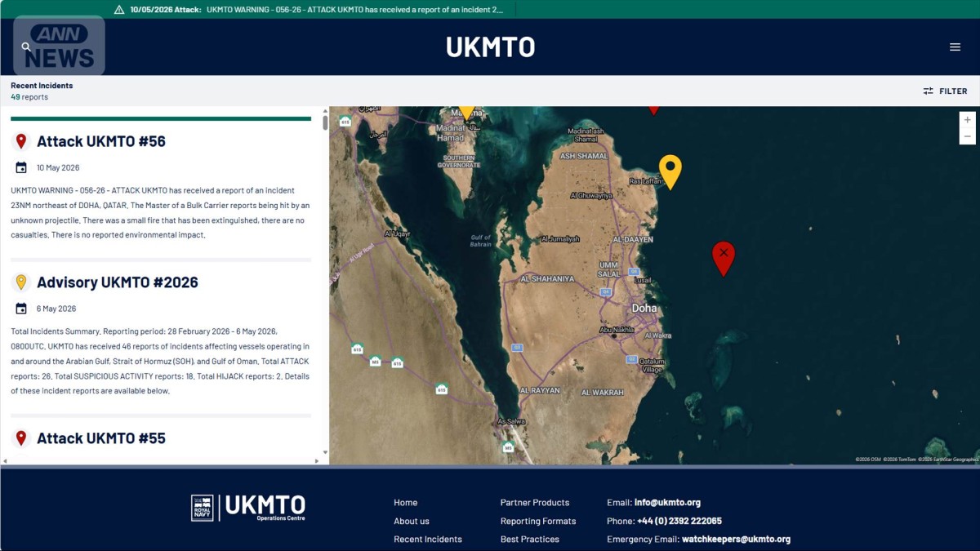Click the M5 road shield near As Salwa
The height and width of the screenshot is (551, 980).
tap(508, 447)
